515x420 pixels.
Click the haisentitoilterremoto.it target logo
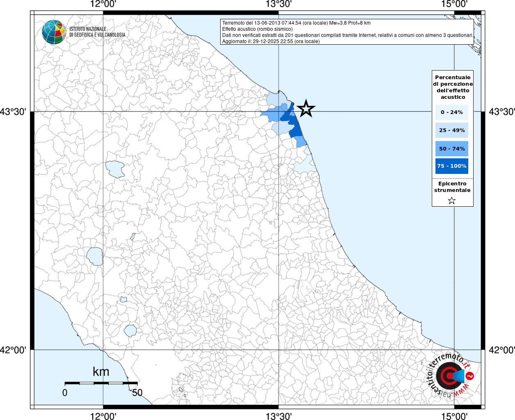[x=450, y=376]
